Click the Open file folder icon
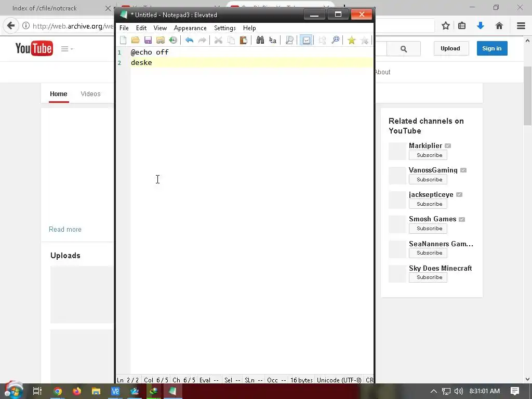Screen dimensions: 532x399 pyautogui.click(x=136, y=40)
